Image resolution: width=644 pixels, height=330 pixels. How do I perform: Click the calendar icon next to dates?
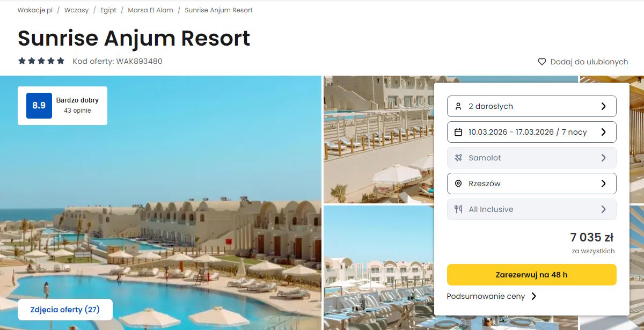pos(458,132)
